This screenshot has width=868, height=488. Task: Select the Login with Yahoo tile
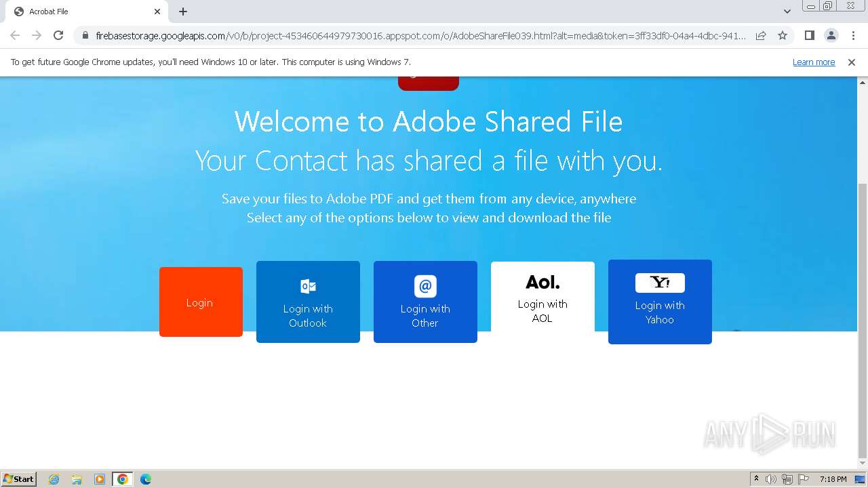point(660,302)
